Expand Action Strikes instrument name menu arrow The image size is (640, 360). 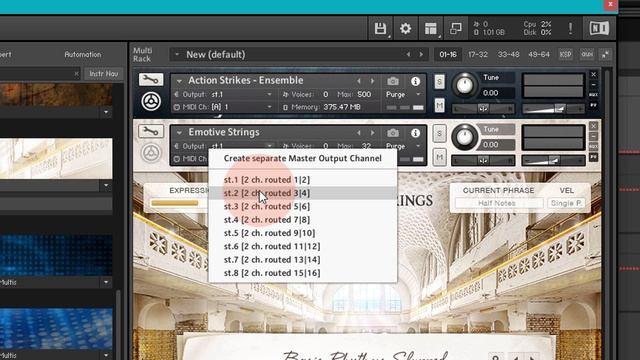pyautogui.click(x=179, y=81)
